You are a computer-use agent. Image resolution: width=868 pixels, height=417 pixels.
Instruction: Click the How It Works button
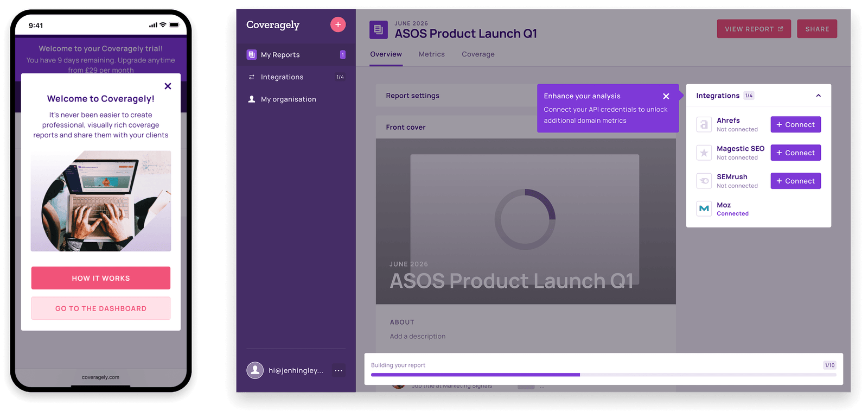[101, 278]
